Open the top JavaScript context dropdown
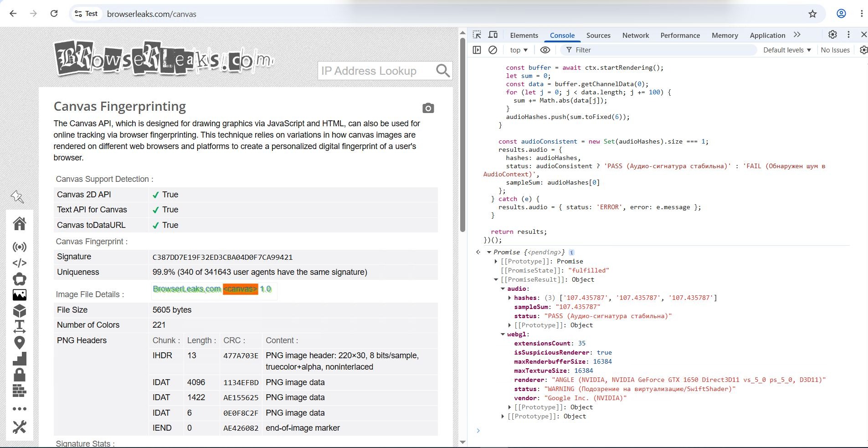Screen dimensions: 868x448 coord(519,50)
